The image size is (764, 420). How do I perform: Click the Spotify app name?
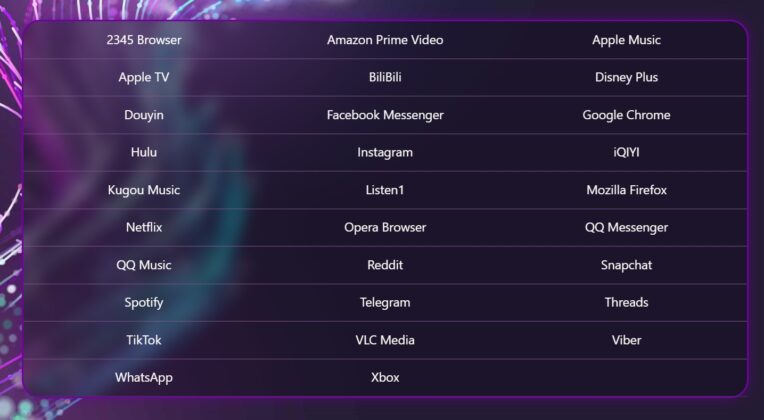pos(144,302)
